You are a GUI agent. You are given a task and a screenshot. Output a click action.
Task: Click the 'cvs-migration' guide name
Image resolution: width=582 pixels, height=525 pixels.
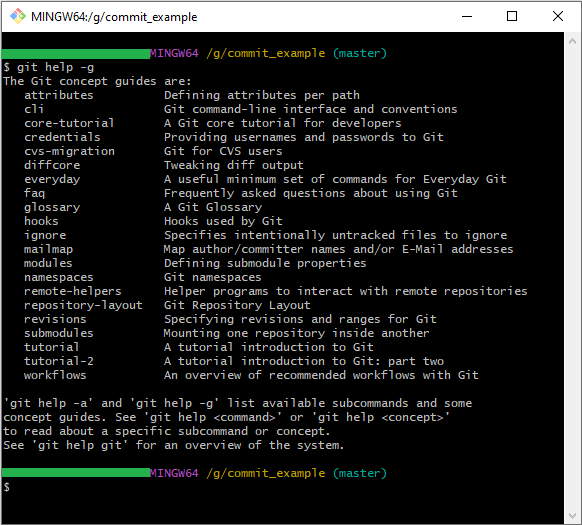[69, 151]
